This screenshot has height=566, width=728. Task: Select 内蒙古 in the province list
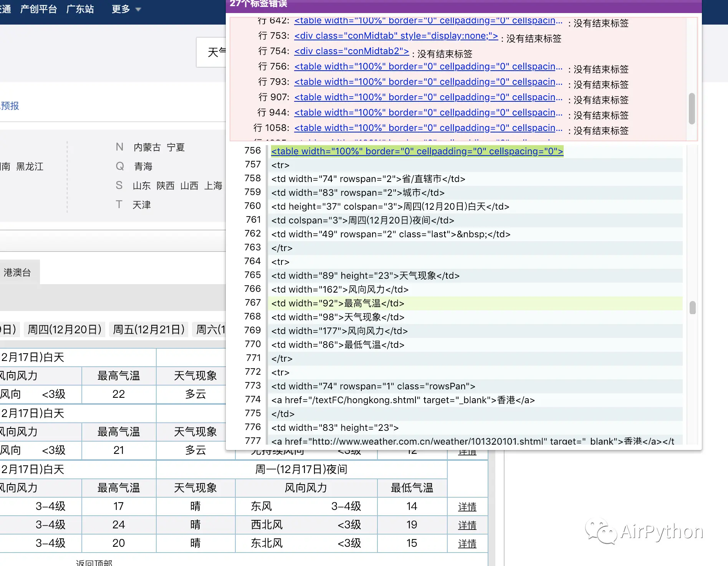pos(147,147)
